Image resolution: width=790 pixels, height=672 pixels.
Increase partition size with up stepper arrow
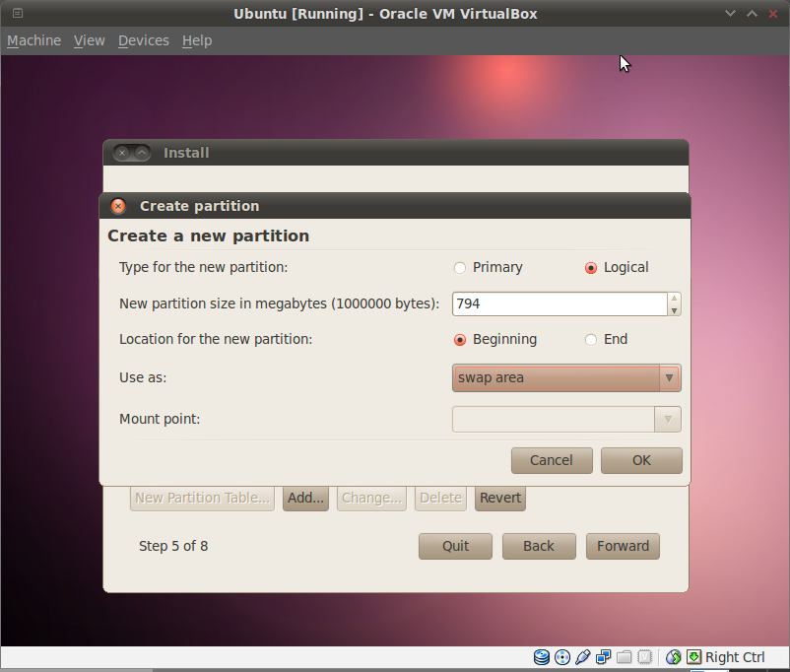tap(674, 298)
